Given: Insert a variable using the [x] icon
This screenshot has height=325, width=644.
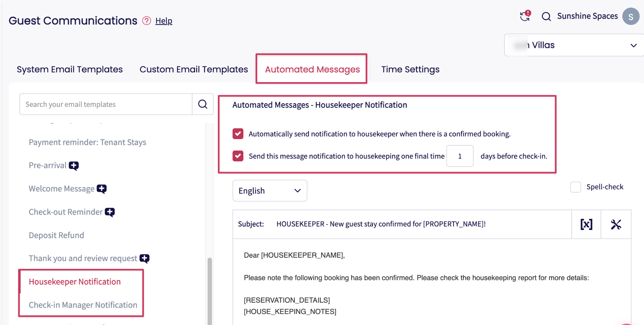Looking at the screenshot, I should tap(586, 224).
